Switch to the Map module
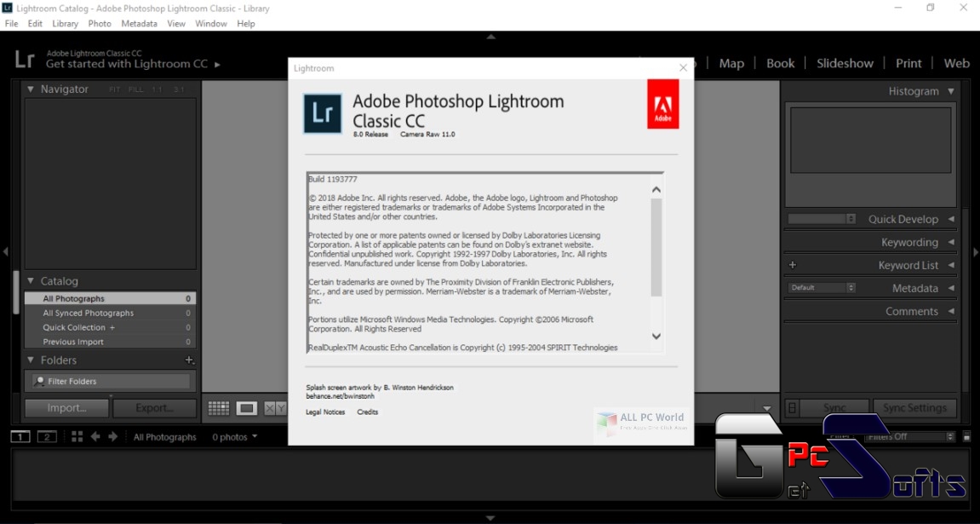The image size is (980, 524). [x=731, y=63]
